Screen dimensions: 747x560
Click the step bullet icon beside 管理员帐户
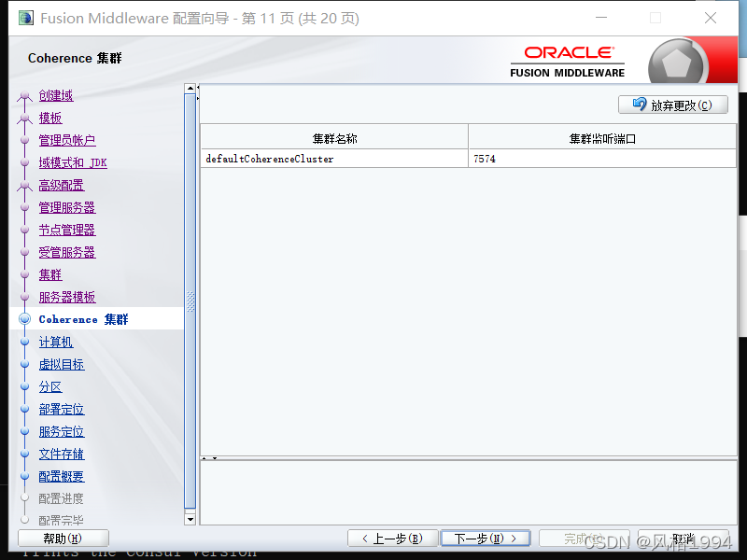pos(25,140)
